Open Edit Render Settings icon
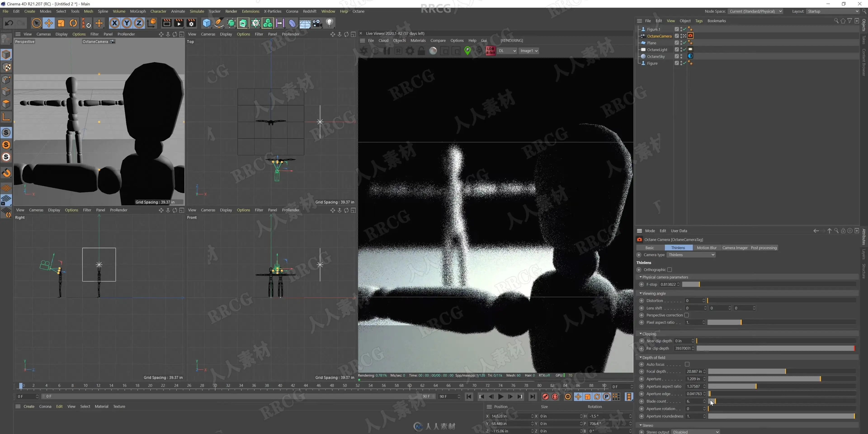Viewport: 868px width, 434px height. [x=191, y=23]
